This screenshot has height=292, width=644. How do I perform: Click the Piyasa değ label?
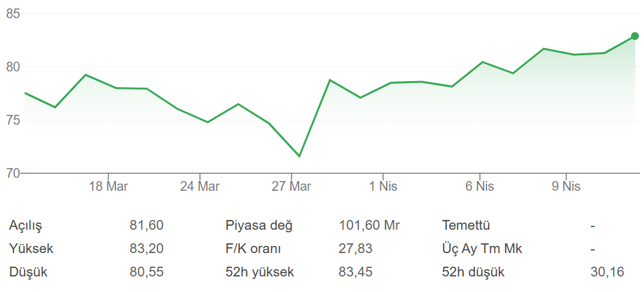pos(259,226)
